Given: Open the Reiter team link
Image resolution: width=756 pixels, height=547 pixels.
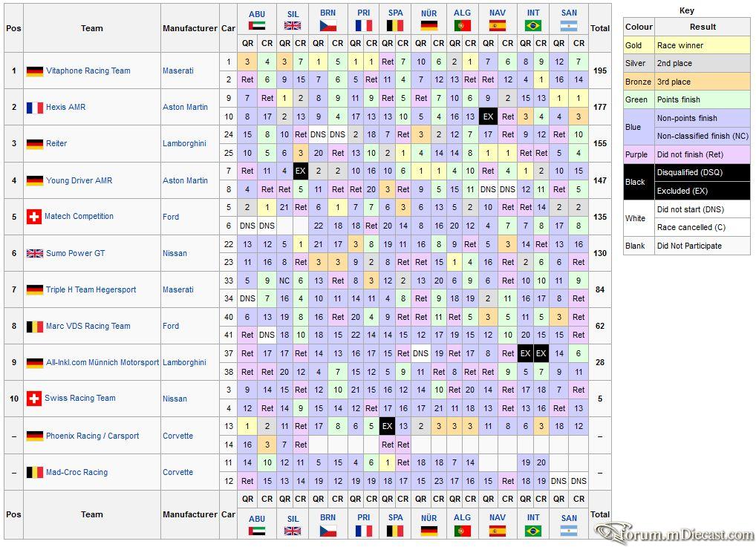Looking at the screenshot, I should (x=56, y=144).
